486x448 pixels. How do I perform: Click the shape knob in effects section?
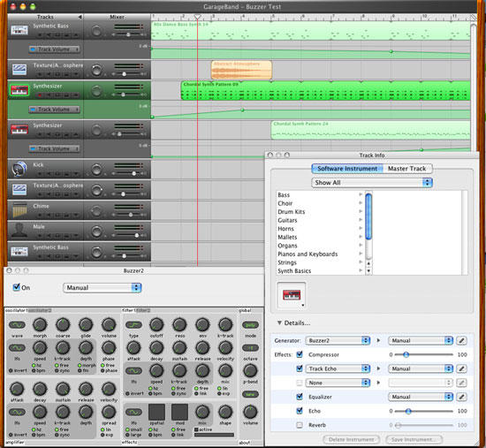point(225,413)
